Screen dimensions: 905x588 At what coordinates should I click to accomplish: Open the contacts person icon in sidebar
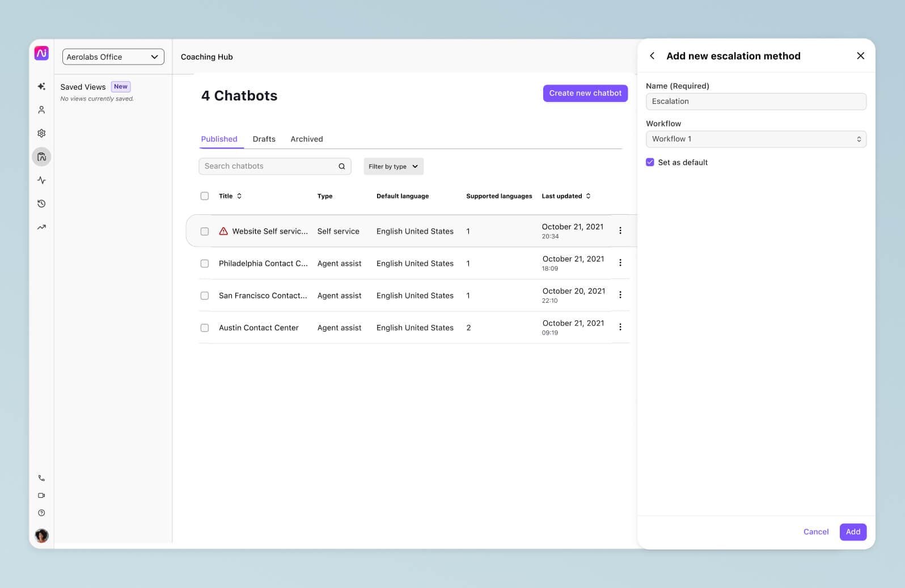tap(41, 110)
